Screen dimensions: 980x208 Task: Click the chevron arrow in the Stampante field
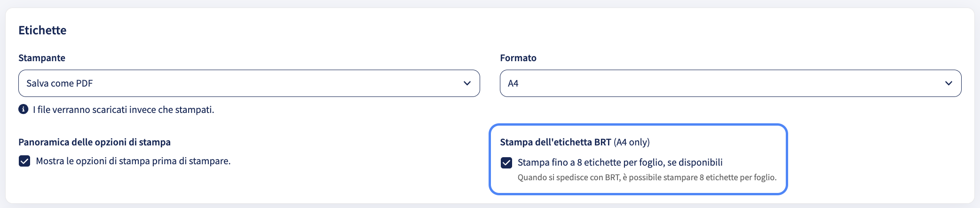tap(467, 83)
